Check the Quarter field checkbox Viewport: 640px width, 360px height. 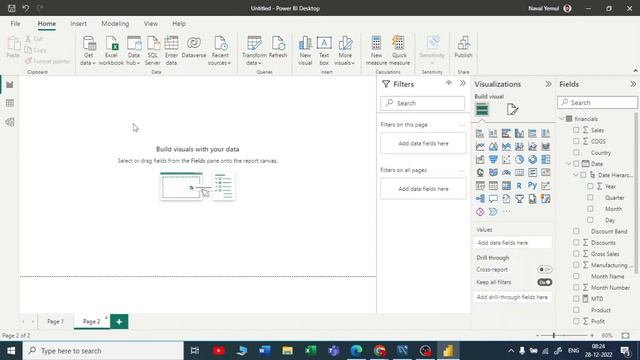click(x=590, y=198)
